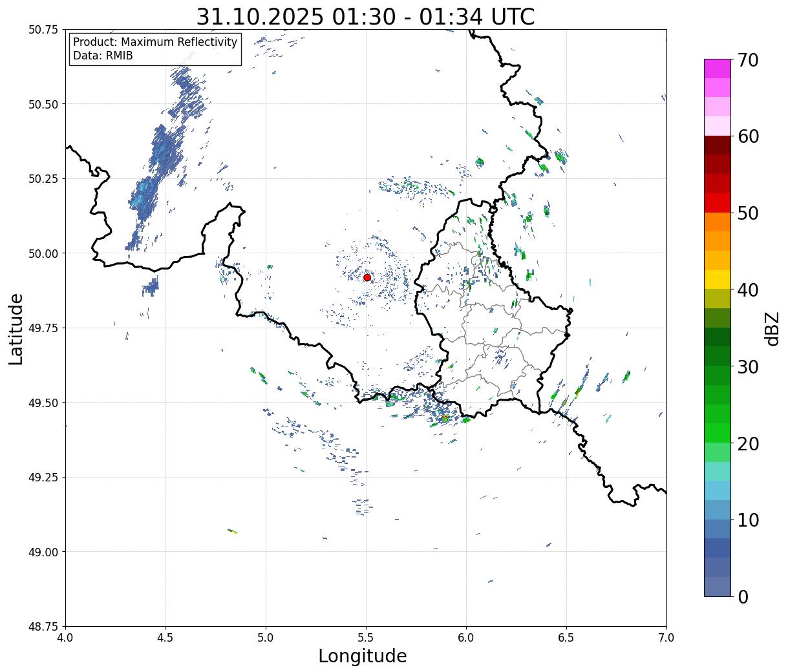Click the 50.00 latitude tick label
Viewport: 788px width, 672px height.
[x=43, y=253]
